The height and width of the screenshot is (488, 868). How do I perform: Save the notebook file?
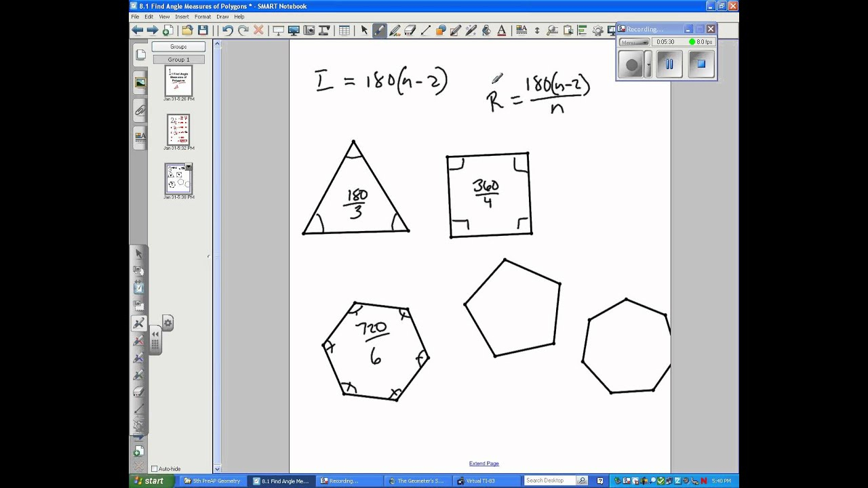(203, 30)
